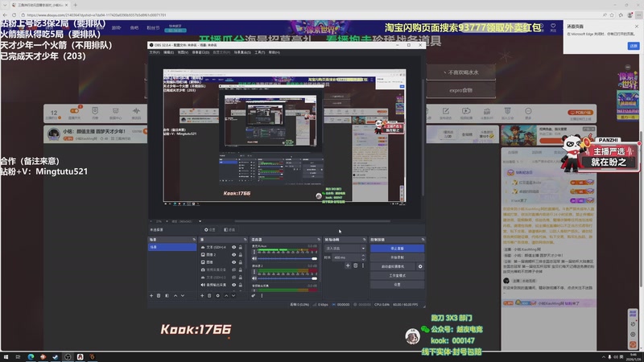Remove the selected source with the trash icon
Image resolution: width=644 pixels, height=362 pixels.
(x=209, y=295)
